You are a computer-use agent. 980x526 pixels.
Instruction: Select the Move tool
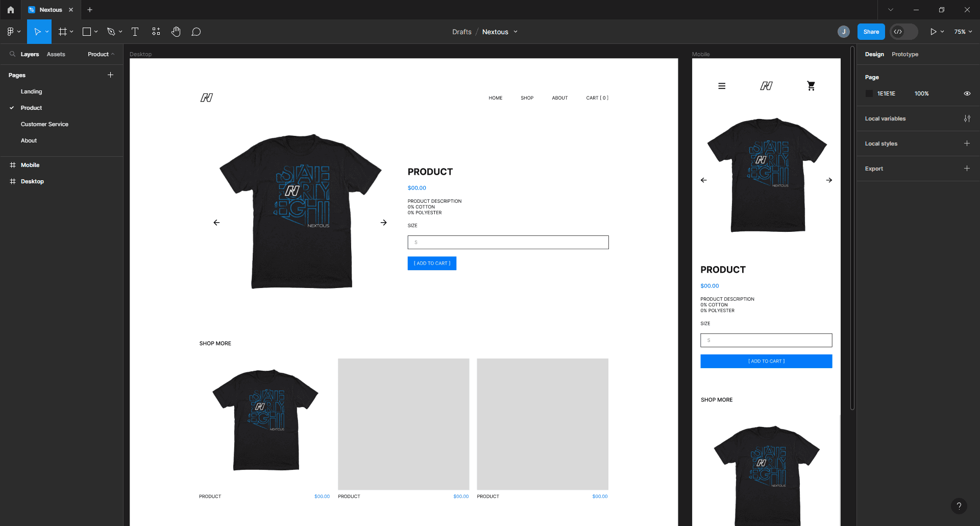[x=37, y=32]
